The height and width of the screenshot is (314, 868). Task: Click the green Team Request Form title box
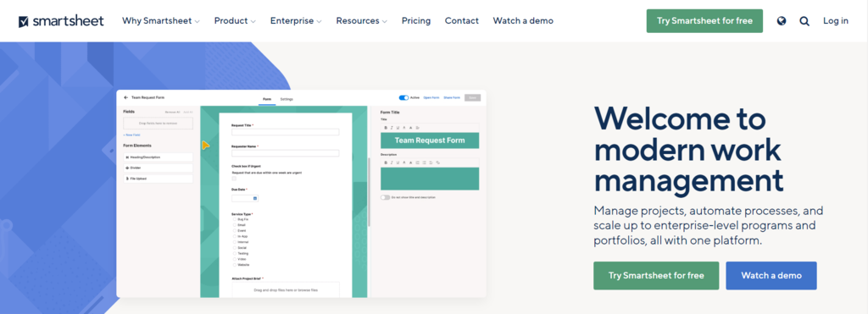[x=430, y=140]
